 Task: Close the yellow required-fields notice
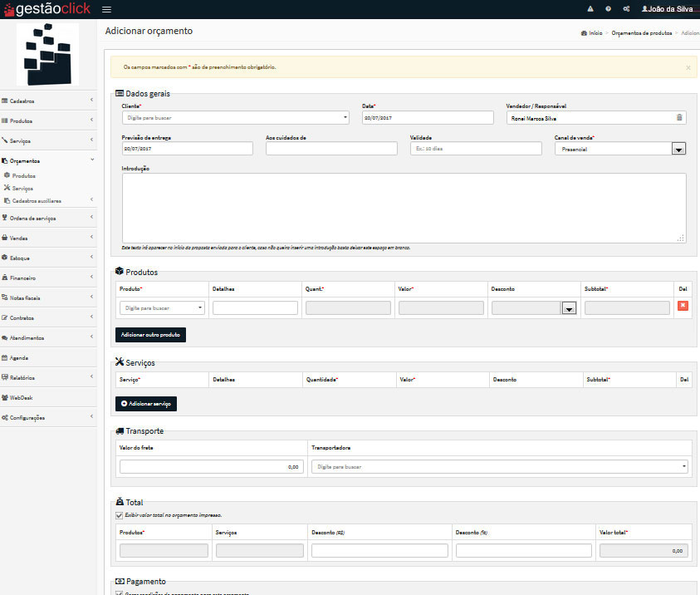[x=688, y=67]
